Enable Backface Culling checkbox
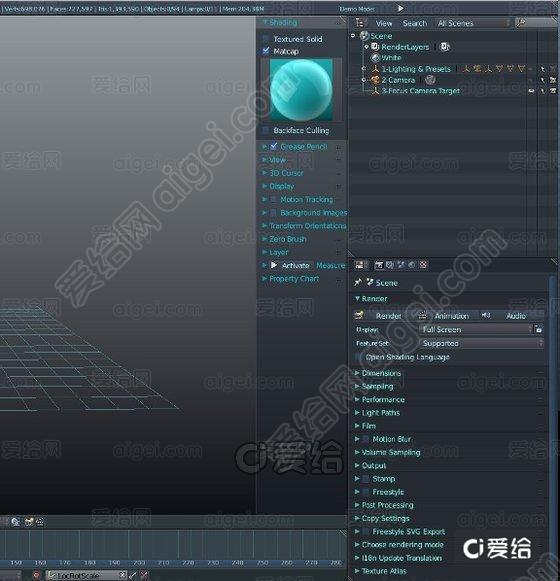The image size is (560, 581). click(x=265, y=130)
